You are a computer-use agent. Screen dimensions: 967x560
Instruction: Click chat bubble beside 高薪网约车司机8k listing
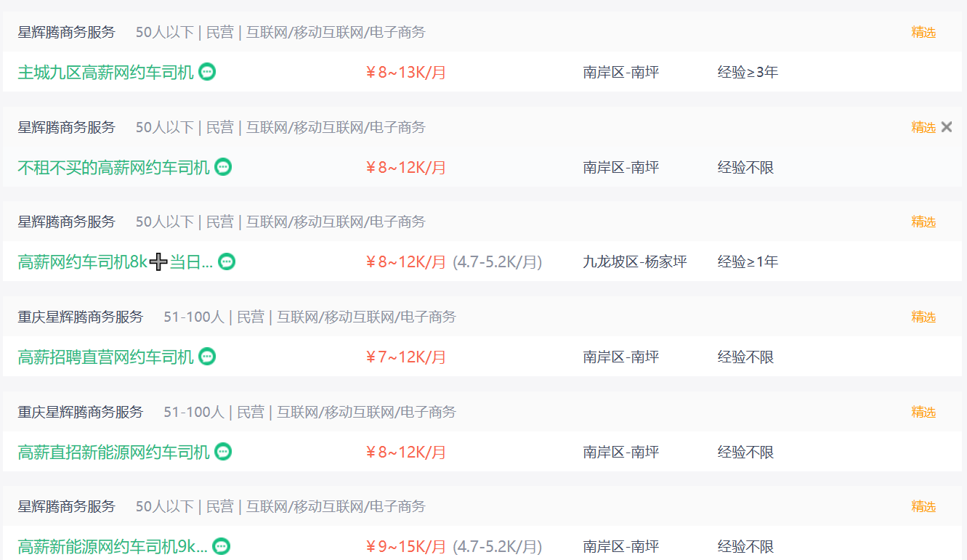pos(227,261)
